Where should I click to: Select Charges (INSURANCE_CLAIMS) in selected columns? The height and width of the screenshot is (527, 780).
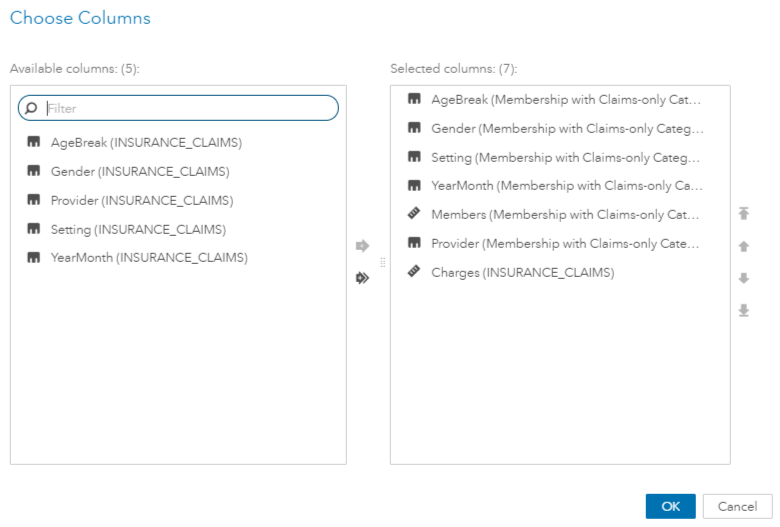522,272
